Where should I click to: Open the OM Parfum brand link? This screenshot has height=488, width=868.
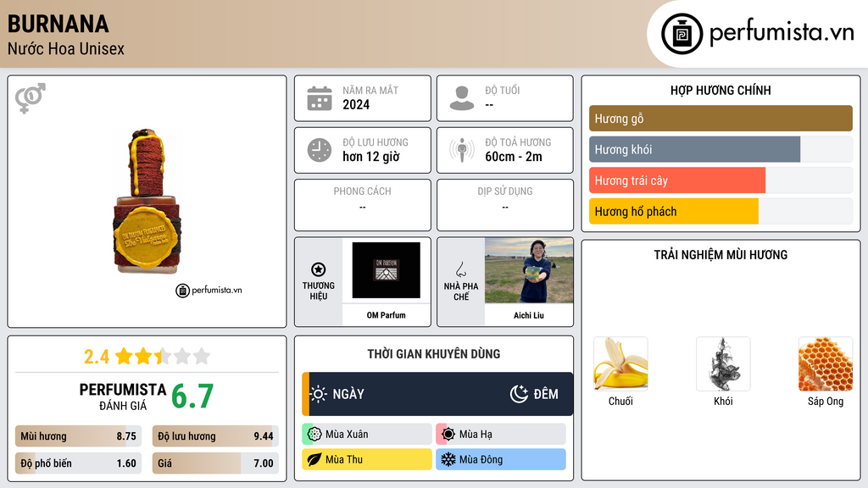coord(387,315)
